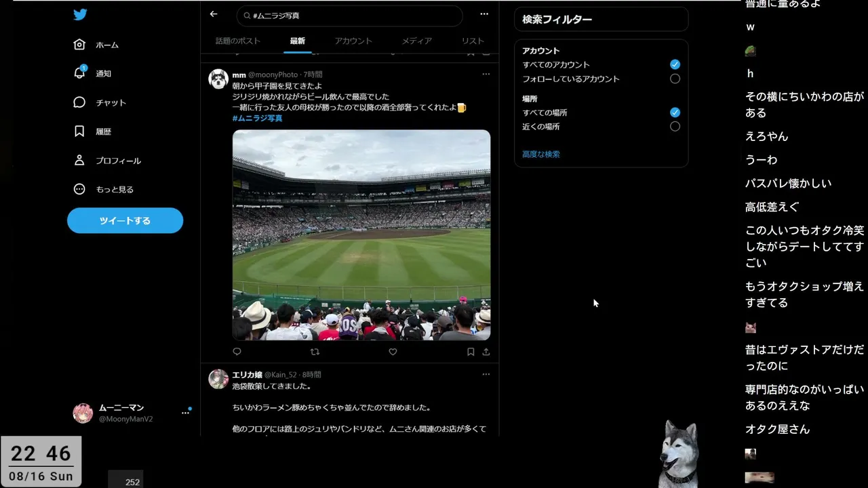
Task: Share mm's stadium post
Action: point(486,352)
